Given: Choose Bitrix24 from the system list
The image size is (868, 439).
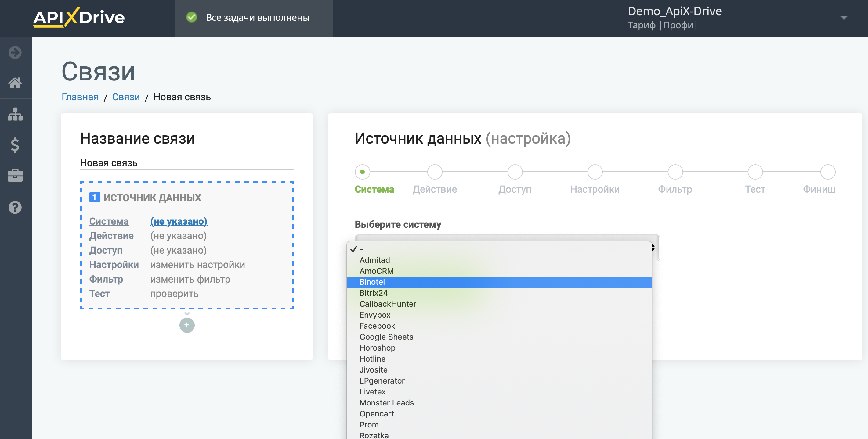Looking at the screenshot, I should [499, 293].
